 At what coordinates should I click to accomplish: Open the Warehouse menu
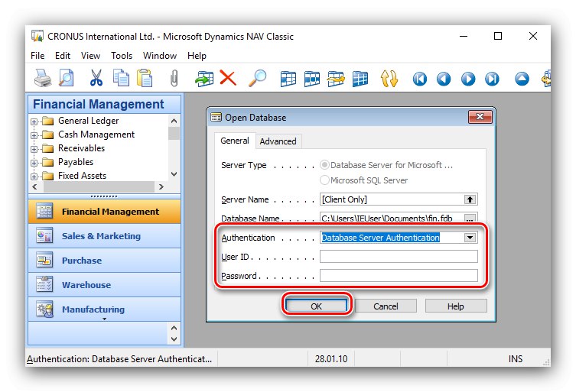(105, 285)
